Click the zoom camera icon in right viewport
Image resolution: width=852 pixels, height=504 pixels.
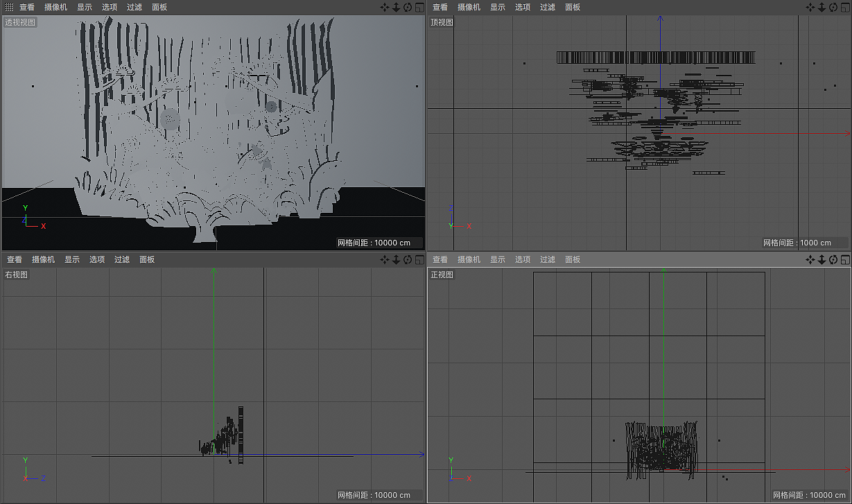click(x=396, y=260)
